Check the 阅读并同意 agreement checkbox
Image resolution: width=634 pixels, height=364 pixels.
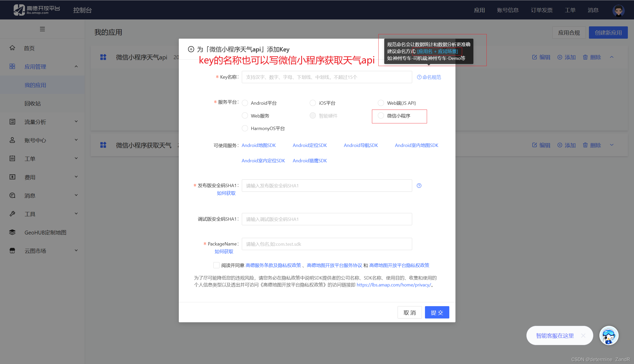tap(216, 265)
